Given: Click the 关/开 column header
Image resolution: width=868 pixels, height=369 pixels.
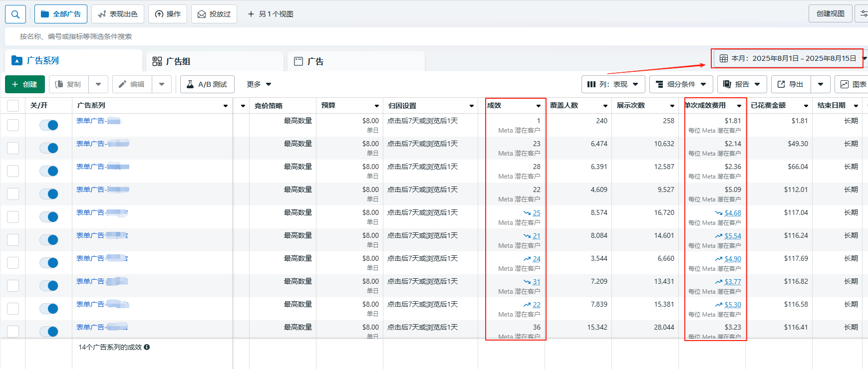Looking at the screenshot, I should [39, 105].
